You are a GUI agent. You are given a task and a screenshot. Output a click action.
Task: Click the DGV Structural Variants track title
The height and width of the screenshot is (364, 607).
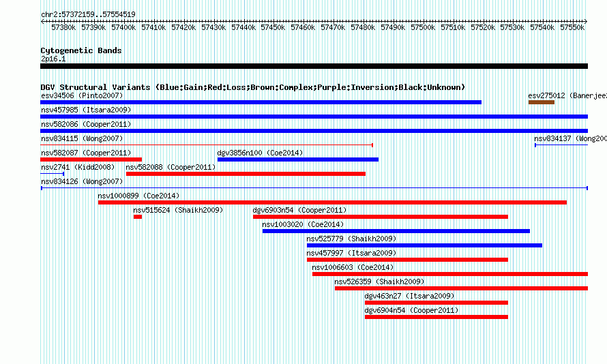click(x=253, y=87)
